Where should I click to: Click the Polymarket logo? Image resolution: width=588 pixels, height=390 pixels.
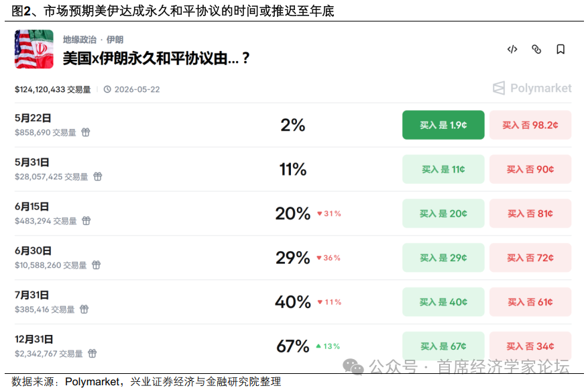[532, 88]
